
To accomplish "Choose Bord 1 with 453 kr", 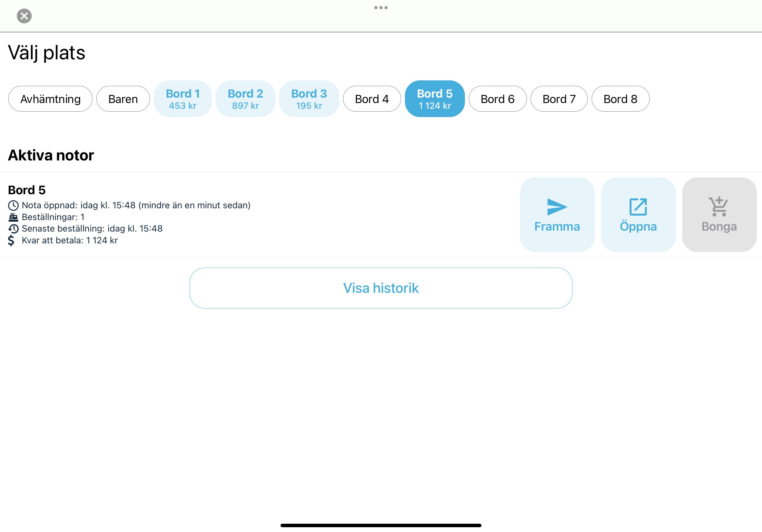I will [x=183, y=99].
